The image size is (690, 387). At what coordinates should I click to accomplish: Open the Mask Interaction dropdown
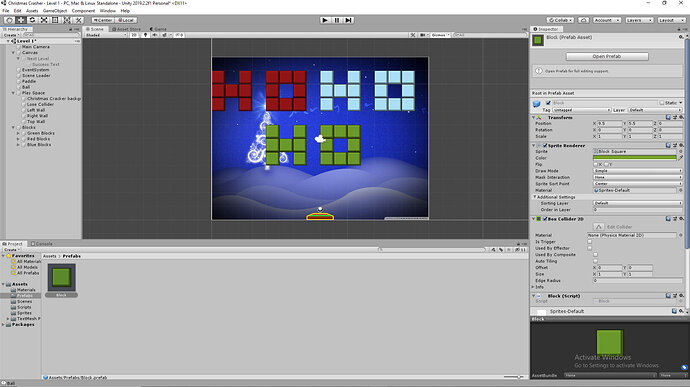[638, 177]
